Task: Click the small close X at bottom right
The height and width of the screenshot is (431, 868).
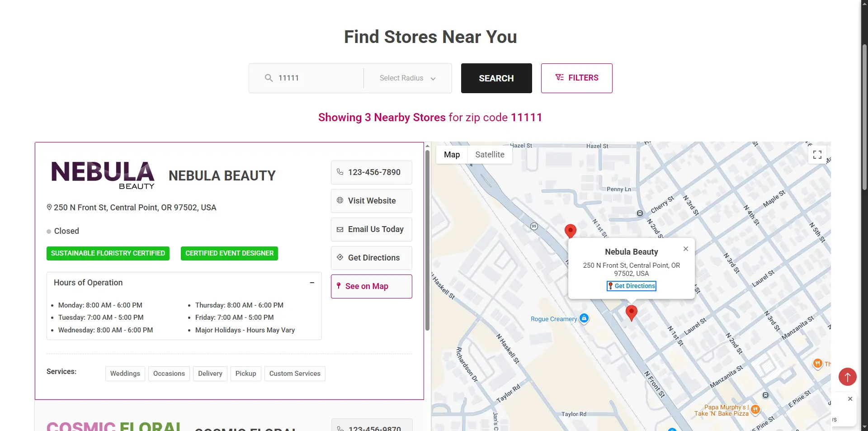Action: [850, 399]
